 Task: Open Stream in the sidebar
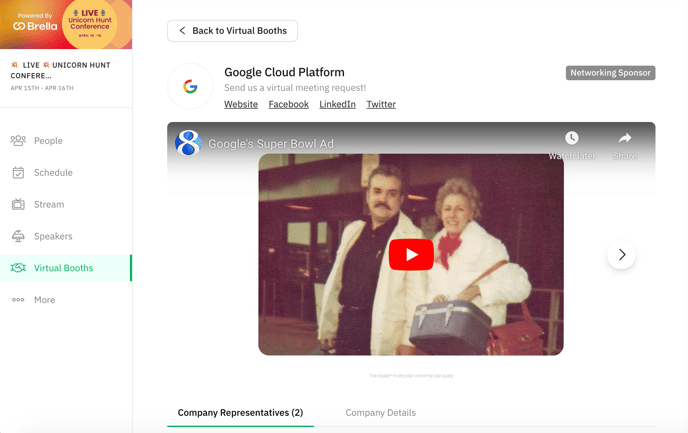66,204
